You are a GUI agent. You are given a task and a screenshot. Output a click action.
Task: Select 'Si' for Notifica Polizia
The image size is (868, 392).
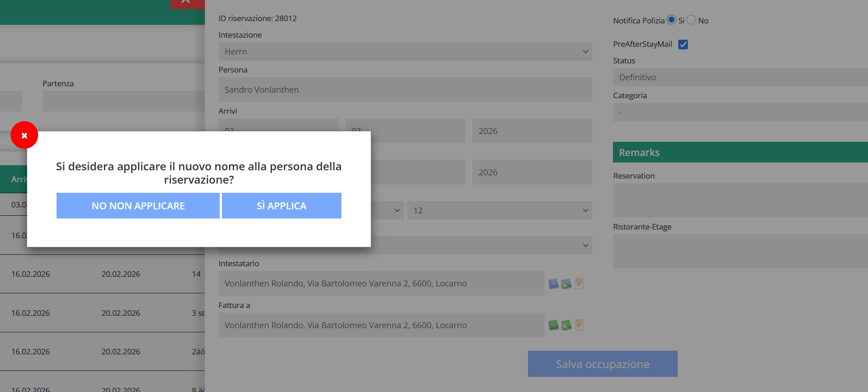click(x=671, y=20)
